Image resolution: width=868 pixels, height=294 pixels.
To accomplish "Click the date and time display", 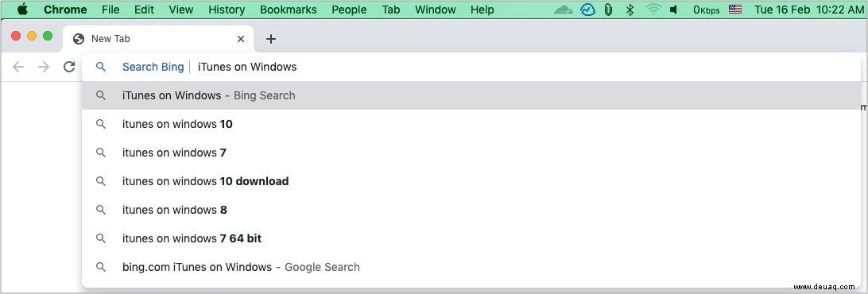I will pos(809,10).
